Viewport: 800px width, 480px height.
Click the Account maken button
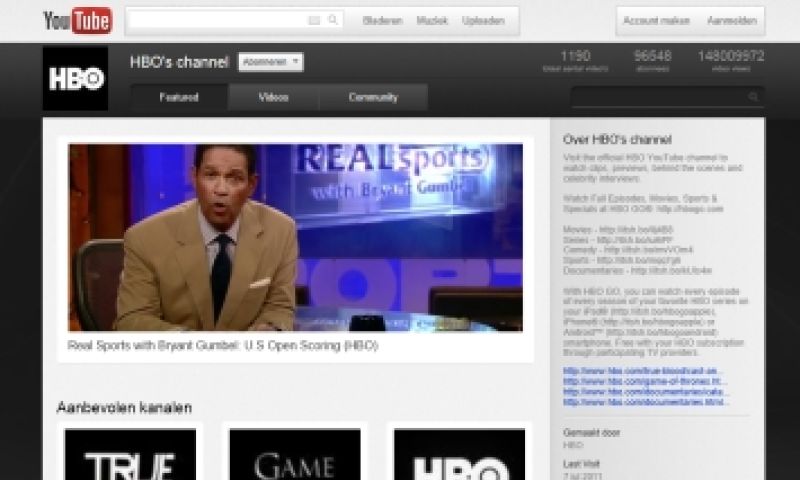point(657,21)
